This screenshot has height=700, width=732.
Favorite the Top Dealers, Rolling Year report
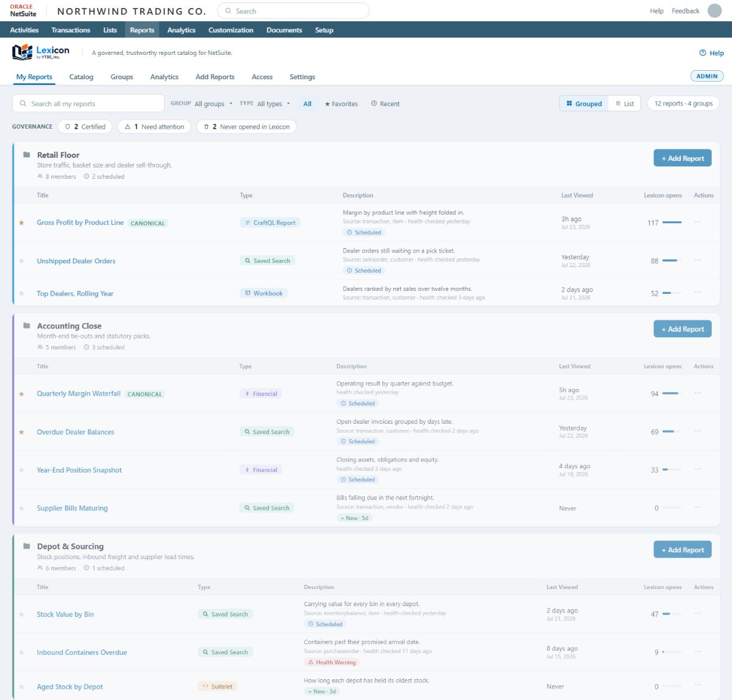(x=21, y=293)
